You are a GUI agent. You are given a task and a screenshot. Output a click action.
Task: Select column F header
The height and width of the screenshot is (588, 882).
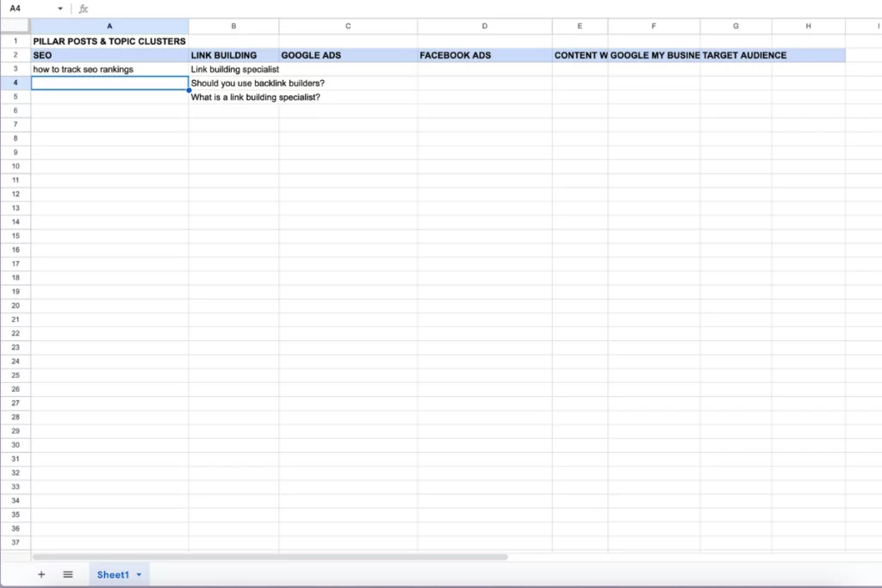tap(654, 26)
